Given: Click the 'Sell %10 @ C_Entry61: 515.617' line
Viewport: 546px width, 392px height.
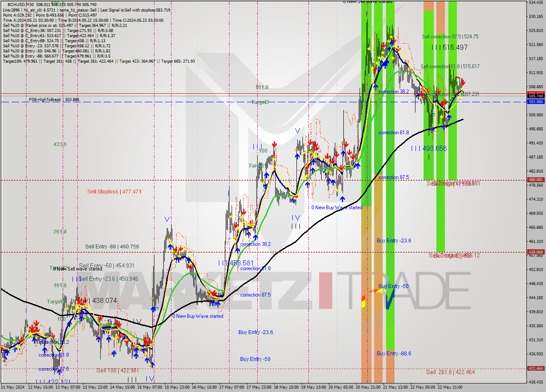Looking at the screenshot, I should (x=59, y=35).
